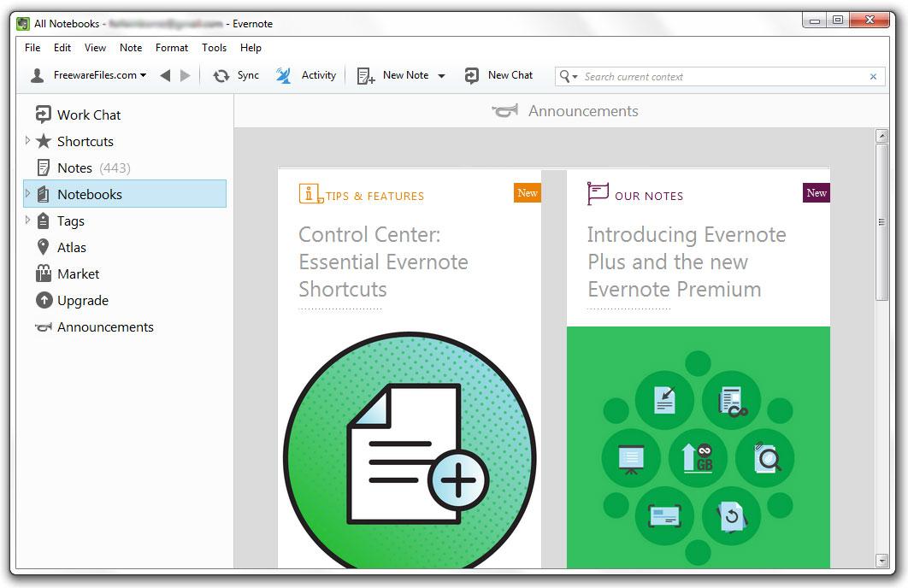Open the Atlas view
Image resolution: width=908 pixels, height=588 pixels.
(x=71, y=247)
